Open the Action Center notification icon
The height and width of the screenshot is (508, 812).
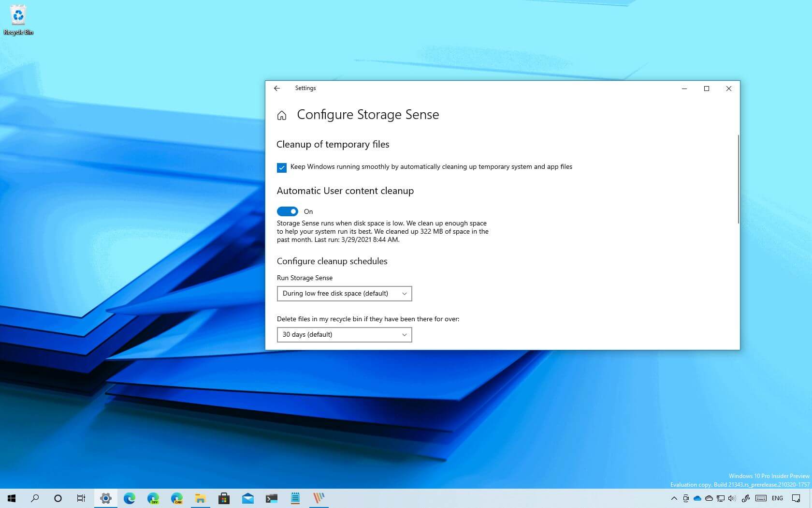(x=796, y=498)
